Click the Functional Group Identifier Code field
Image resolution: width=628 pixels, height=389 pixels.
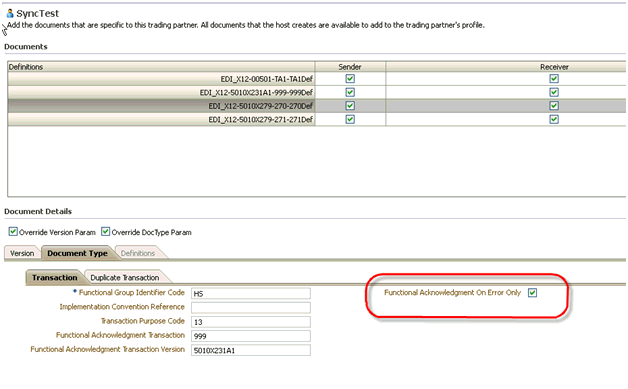pos(251,293)
